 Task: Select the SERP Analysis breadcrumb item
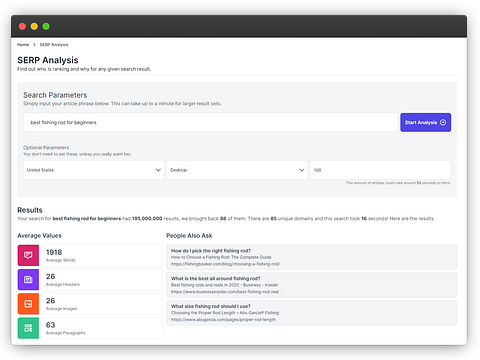pyautogui.click(x=54, y=45)
